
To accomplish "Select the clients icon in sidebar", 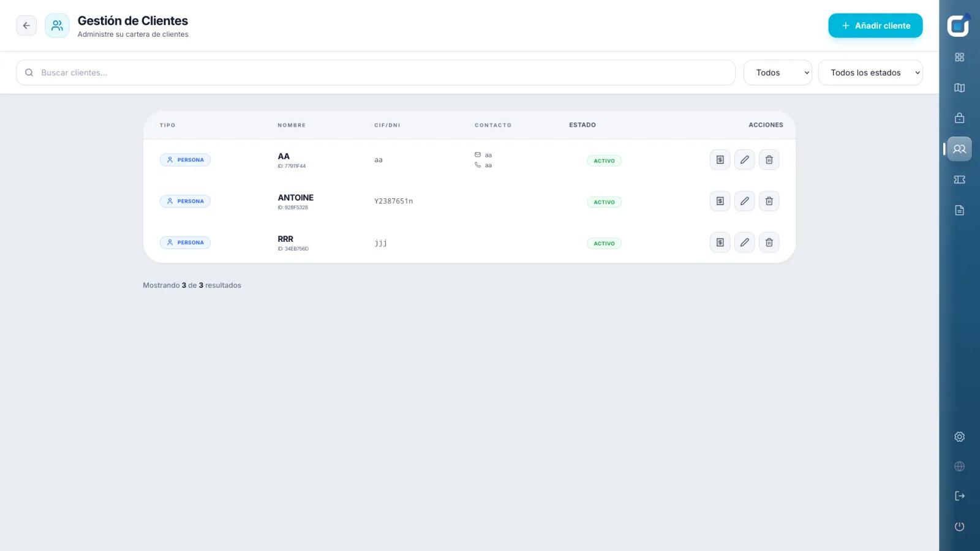I will pos(960,149).
